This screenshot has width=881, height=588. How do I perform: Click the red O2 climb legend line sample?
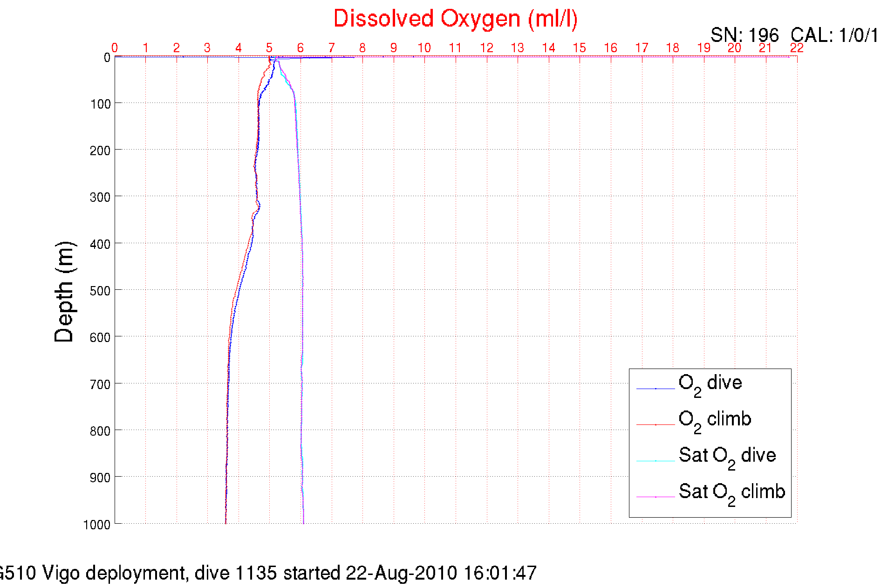point(656,425)
